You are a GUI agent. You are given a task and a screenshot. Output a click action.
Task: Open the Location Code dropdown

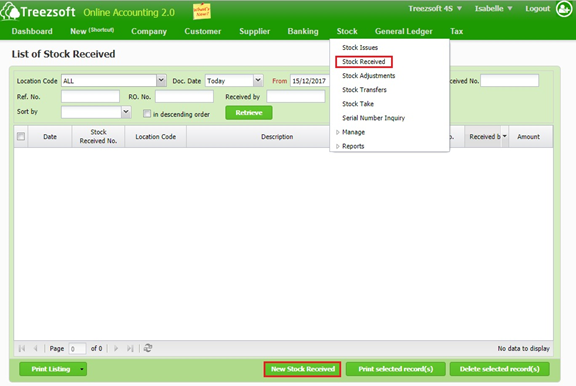[161, 80]
